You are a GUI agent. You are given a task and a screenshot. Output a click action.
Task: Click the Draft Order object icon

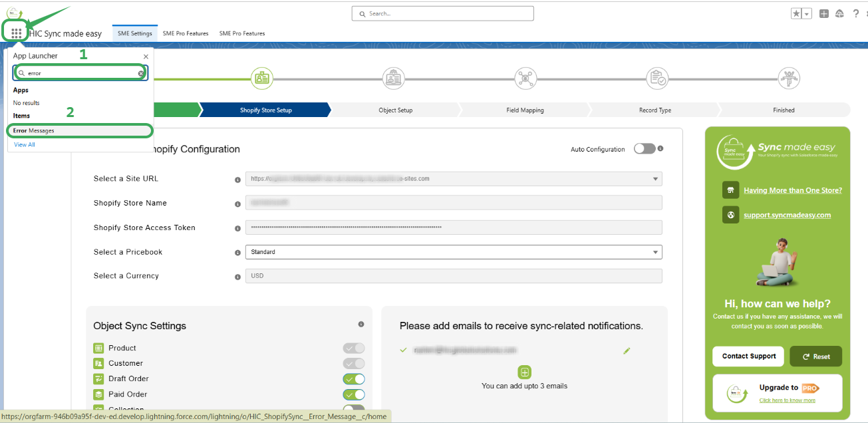[x=98, y=378]
